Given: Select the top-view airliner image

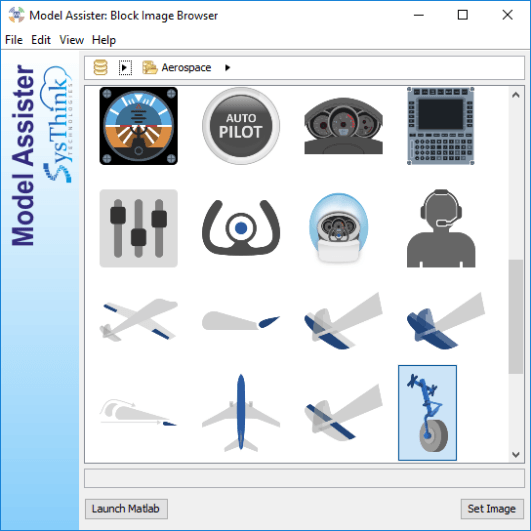Looking at the screenshot, I should click(x=241, y=413).
